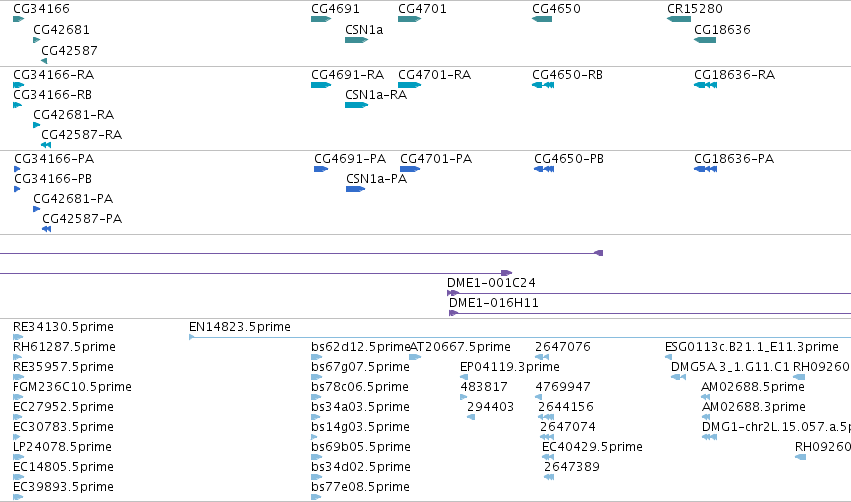Click the AT20667.5prime EST glyph
The height and width of the screenshot is (502, 851).
click(415, 357)
